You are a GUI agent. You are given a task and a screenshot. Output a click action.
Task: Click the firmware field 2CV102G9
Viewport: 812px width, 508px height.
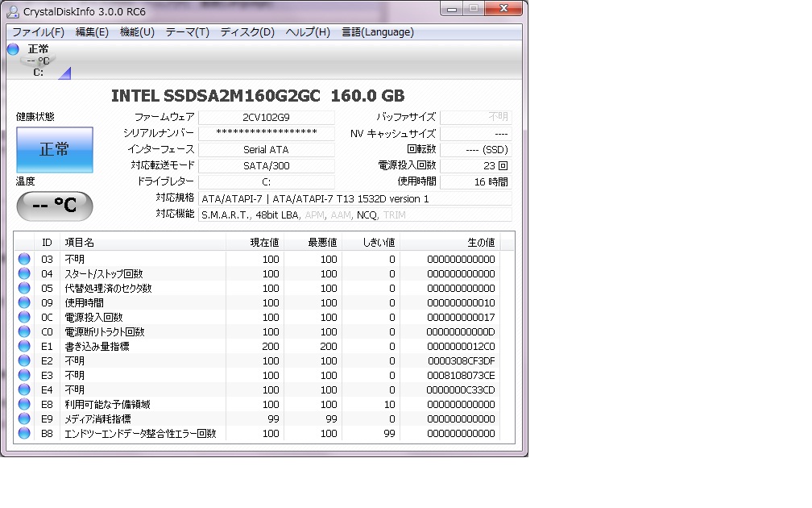(x=266, y=118)
